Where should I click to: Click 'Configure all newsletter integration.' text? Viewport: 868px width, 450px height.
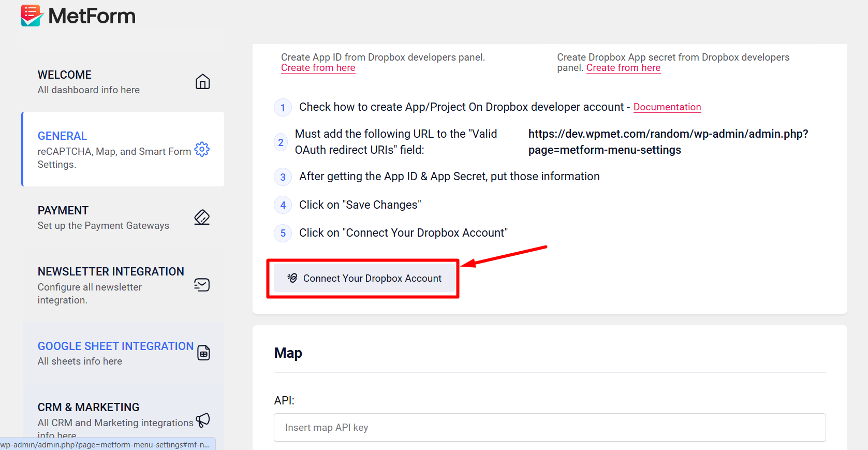click(90, 294)
